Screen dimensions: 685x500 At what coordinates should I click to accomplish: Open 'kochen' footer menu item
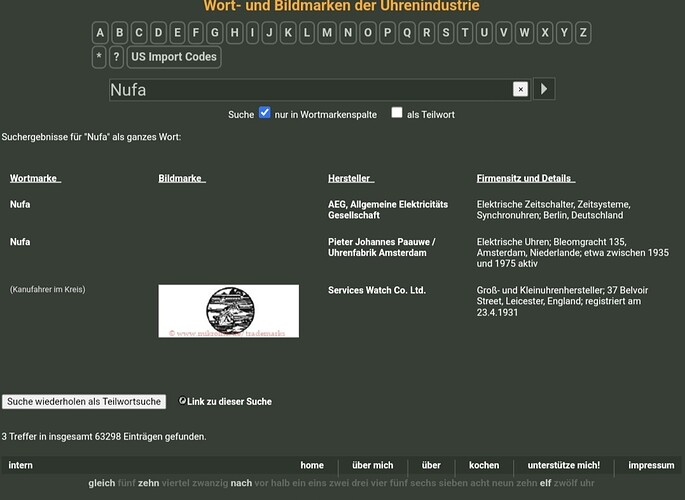point(484,466)
